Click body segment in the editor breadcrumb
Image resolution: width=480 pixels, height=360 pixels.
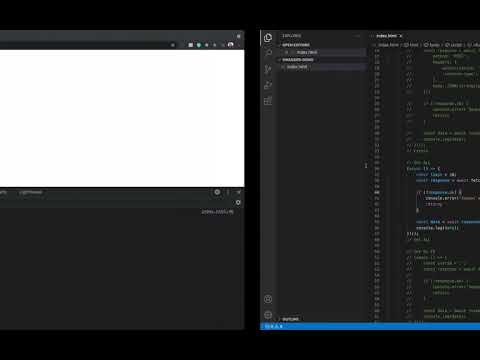pos(432,45)
